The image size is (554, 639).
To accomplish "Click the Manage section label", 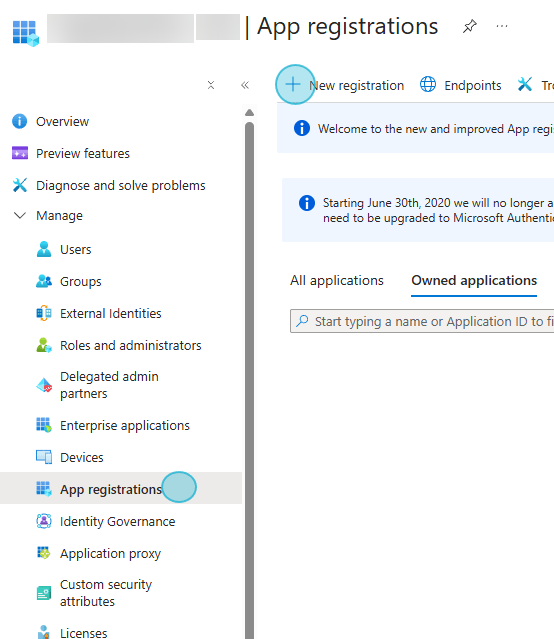I will (x=59, y=215).
